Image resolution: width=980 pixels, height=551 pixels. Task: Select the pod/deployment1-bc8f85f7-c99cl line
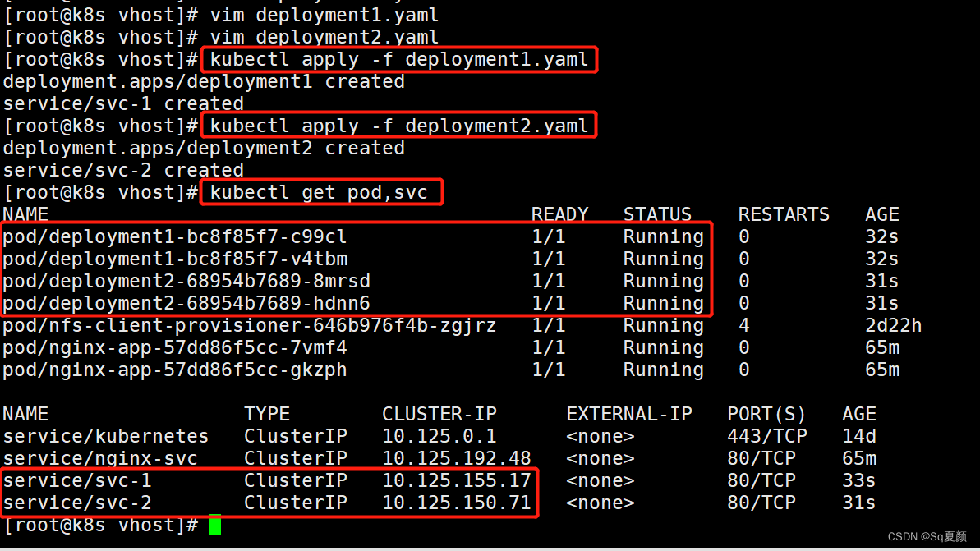tap(174, 237)
